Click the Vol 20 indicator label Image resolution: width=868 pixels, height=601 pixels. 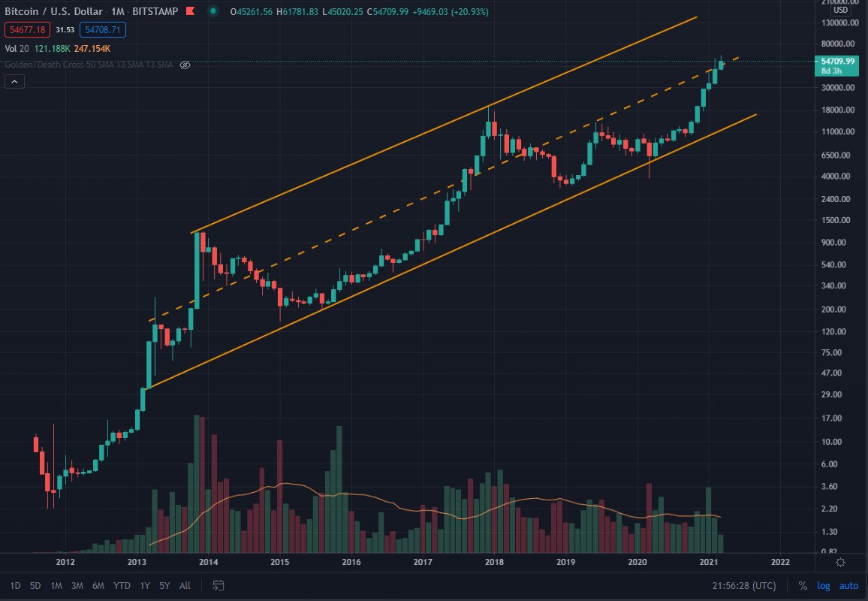17,49
